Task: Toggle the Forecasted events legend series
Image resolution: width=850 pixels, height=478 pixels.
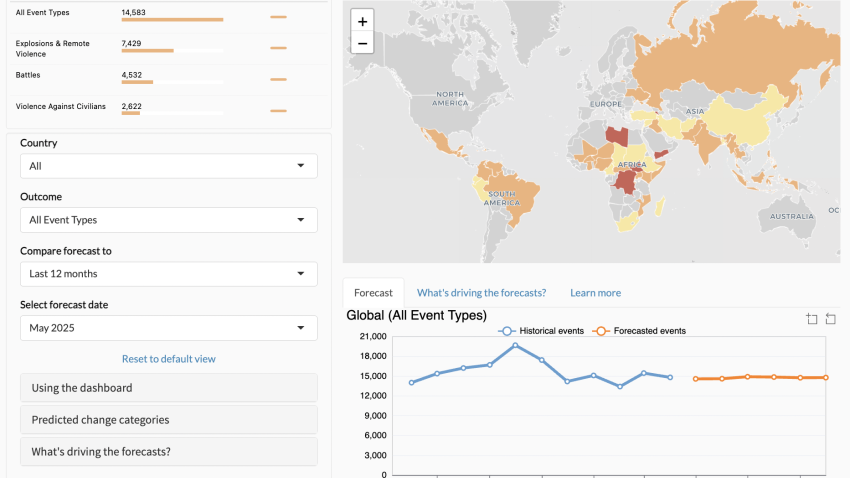Action: 639,331
